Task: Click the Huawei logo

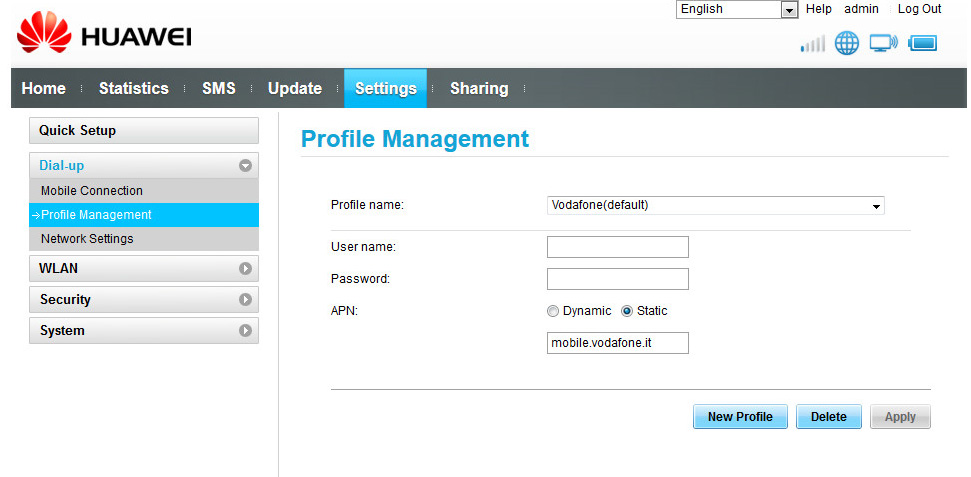Action: pyautogui.click(x=104, y=36)
